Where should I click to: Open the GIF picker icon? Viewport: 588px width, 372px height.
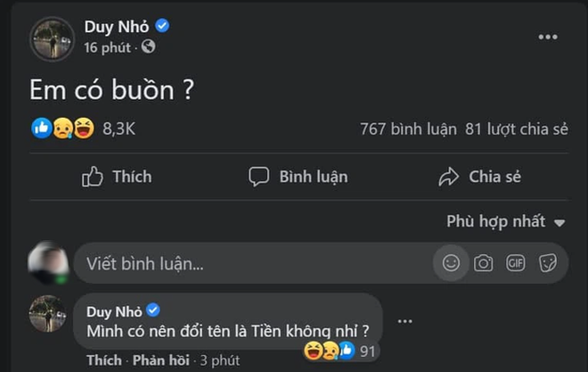(516, 263)
